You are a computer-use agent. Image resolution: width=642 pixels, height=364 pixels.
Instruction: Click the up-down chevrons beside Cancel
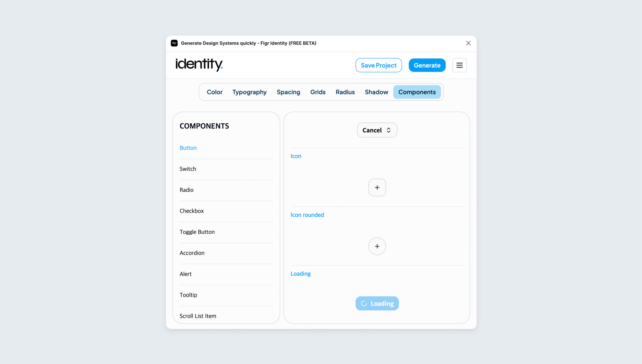(x=388, y=130)
